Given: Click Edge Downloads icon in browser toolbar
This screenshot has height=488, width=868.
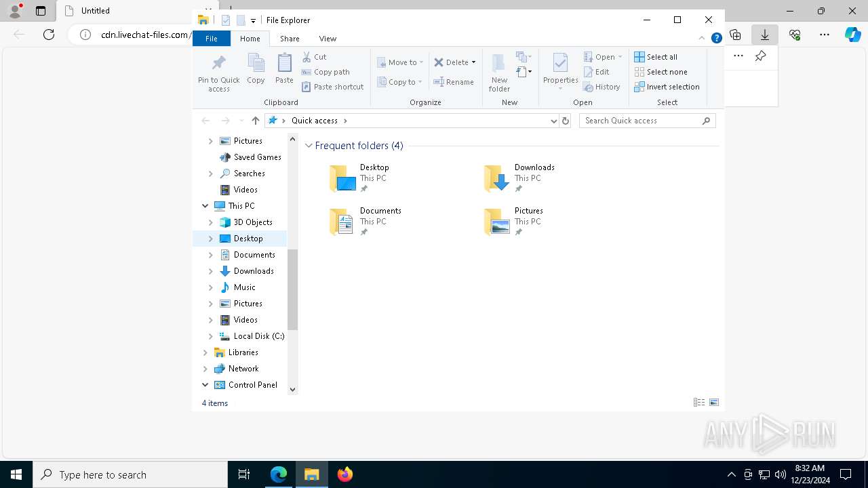Looking at the screenshot, I should pyautogui.click(x=765, y=35).
